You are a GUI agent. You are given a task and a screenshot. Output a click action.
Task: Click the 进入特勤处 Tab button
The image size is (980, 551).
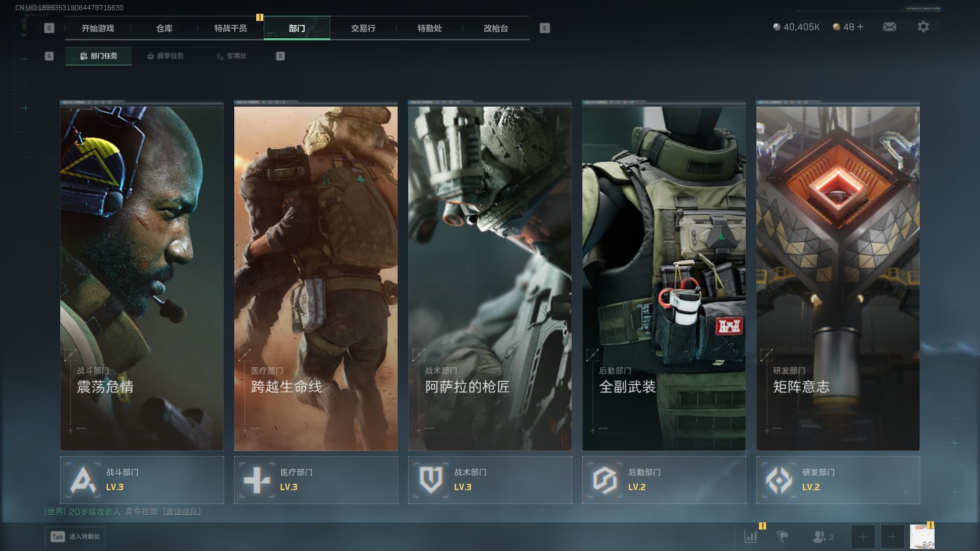coord(75,536)
